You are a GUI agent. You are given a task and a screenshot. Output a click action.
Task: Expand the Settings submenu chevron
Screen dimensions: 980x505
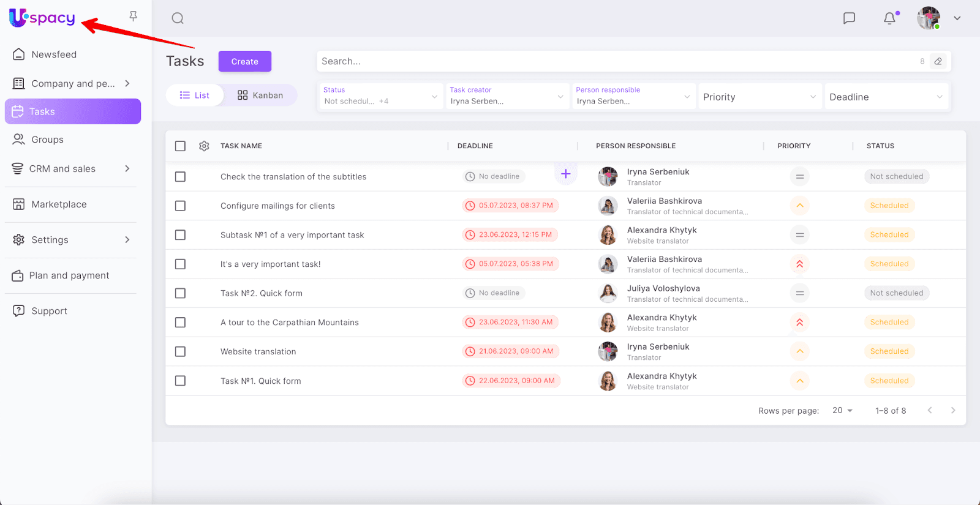[x=127, y=239]
